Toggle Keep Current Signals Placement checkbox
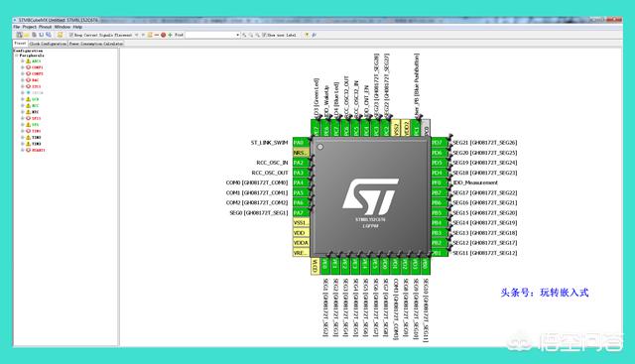Viewport: 635px width, 364px height. [70, 35]
